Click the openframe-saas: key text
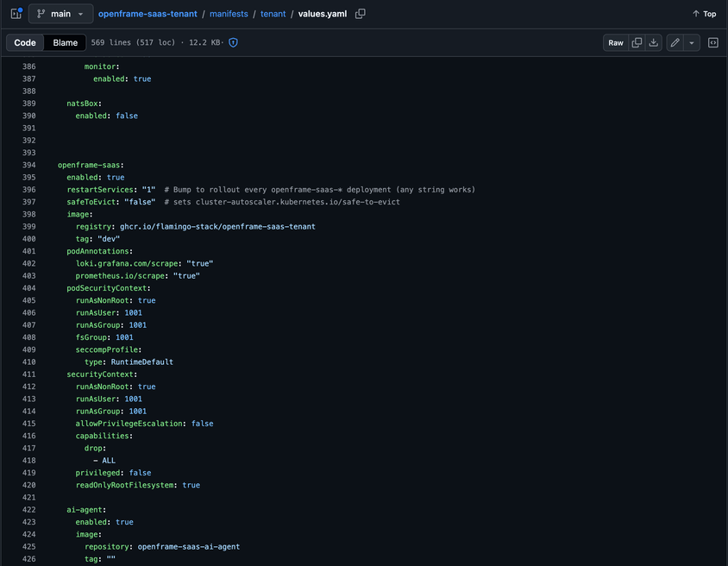 pos(91,165)
